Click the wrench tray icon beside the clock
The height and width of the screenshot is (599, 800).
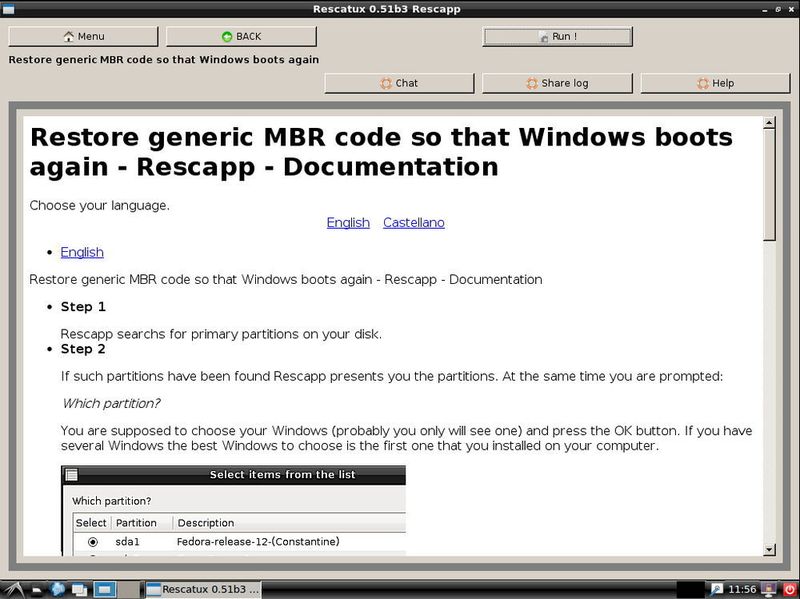(716, 589)
